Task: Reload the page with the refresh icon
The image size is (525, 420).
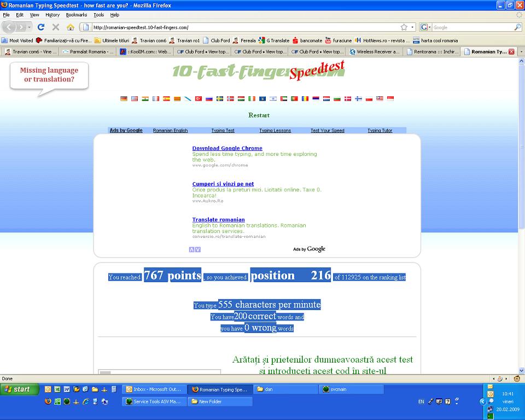Action: (x=41, y=27)
